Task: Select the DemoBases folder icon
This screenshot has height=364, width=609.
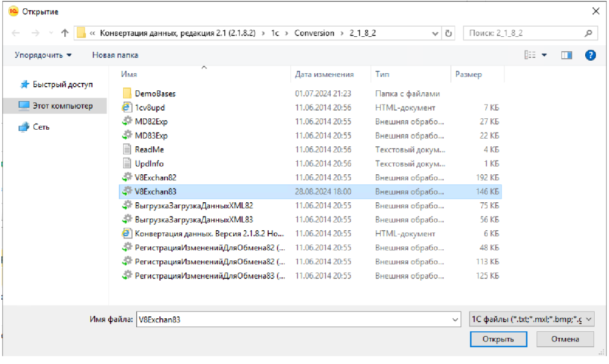Action: click(x=127, y=93)
